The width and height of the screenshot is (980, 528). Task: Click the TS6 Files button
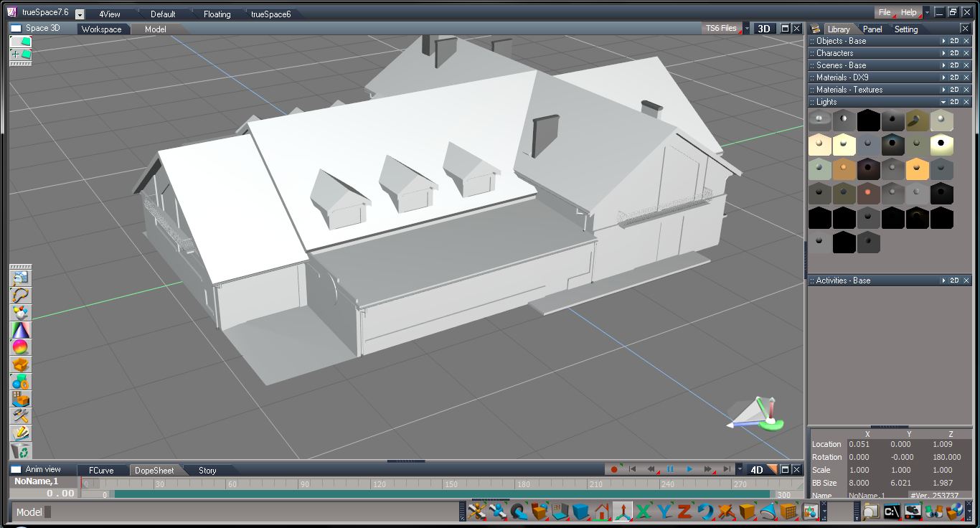[721, 28]
